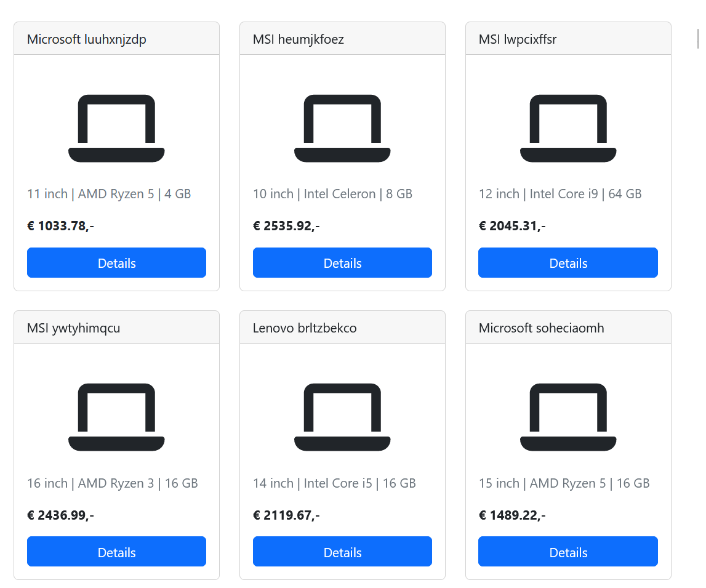Click the laptop icon on MSI lwpcixffsr card

click(568, 128)
